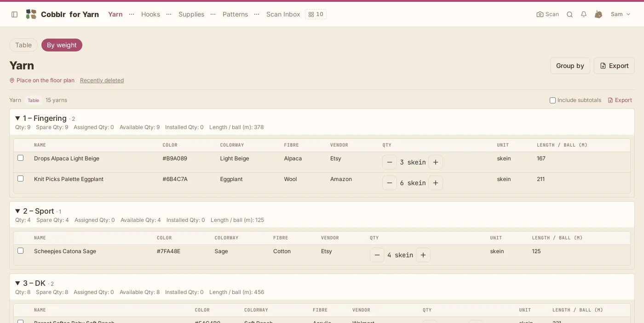This screenshot has height=323, width=644.
Task: Click the Scan camera button
Action: point(547,14)
